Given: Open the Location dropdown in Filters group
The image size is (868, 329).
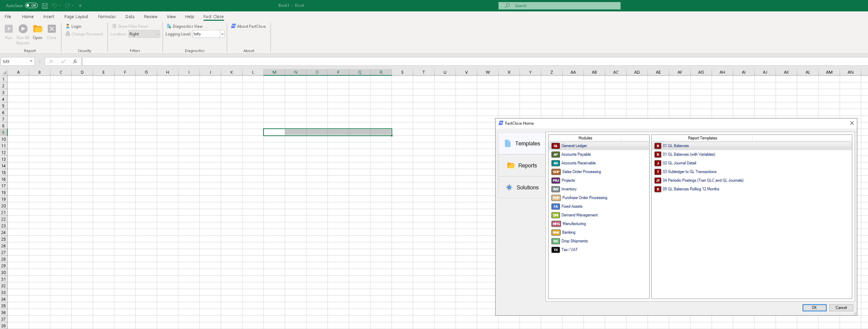Looking at the screenshot, I should tap(158, 34).
